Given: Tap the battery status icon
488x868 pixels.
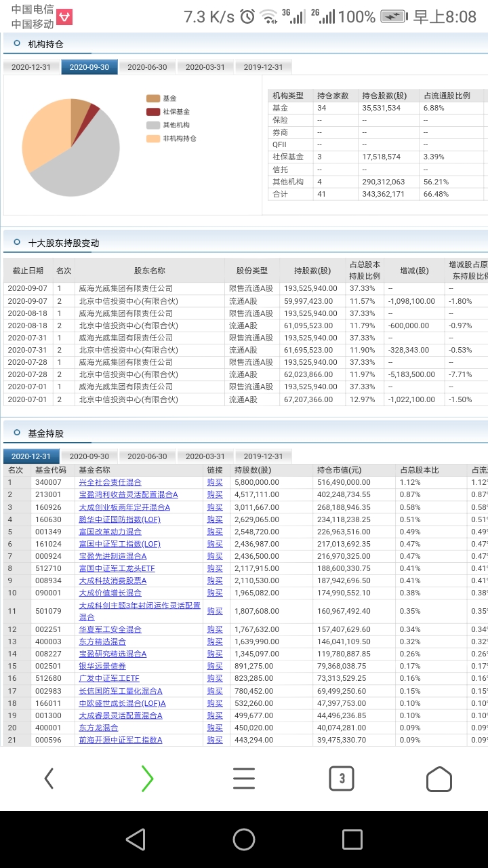Looking at the screenshot, I should pyautogui.click(x=394, y=16).
